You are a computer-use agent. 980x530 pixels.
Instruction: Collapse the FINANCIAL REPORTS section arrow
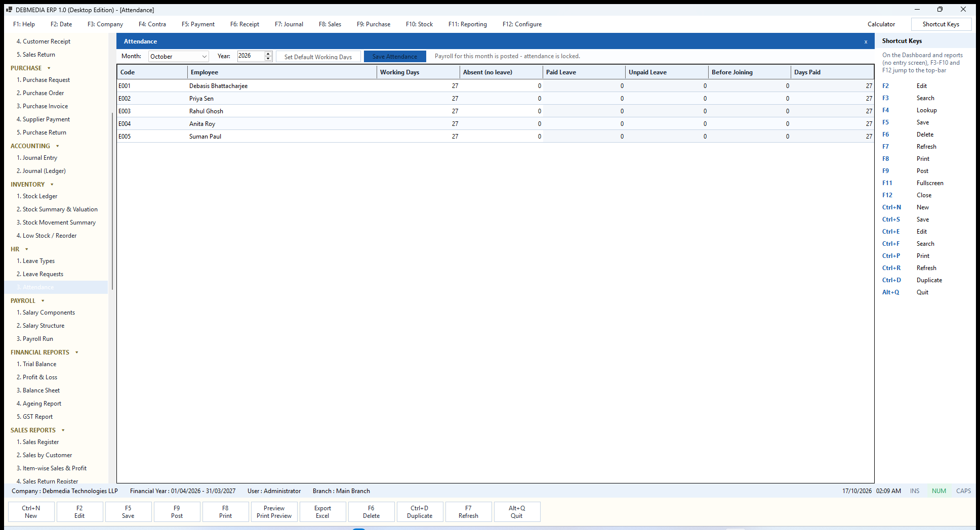pos(77,352)
